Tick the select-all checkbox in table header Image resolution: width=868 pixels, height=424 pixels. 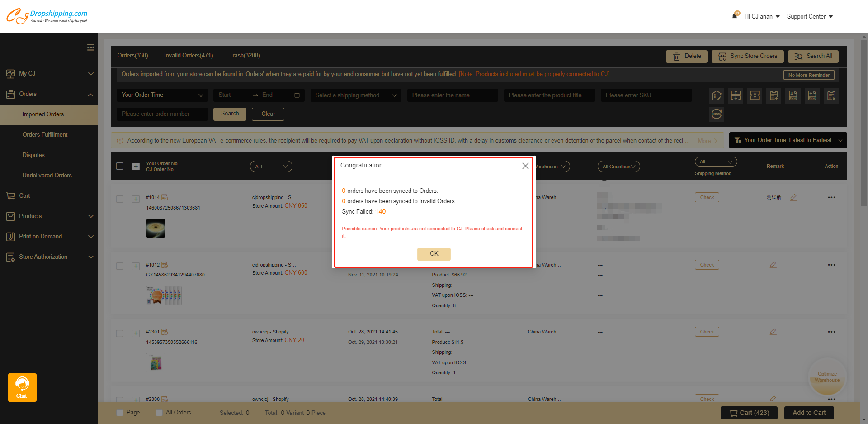pyautogui.click(x=120, y=166)
